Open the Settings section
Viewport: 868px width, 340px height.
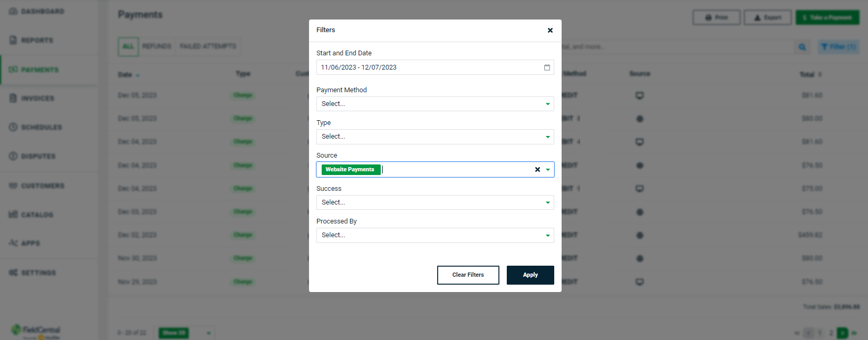click(38, 273)
